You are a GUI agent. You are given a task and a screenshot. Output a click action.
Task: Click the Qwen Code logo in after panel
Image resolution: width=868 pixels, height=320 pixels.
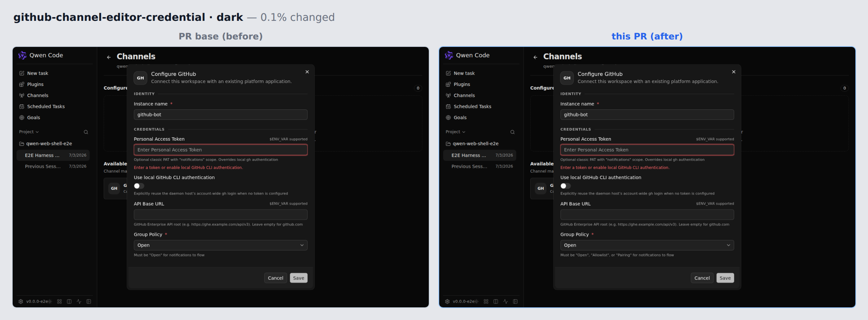pos(449,55)
